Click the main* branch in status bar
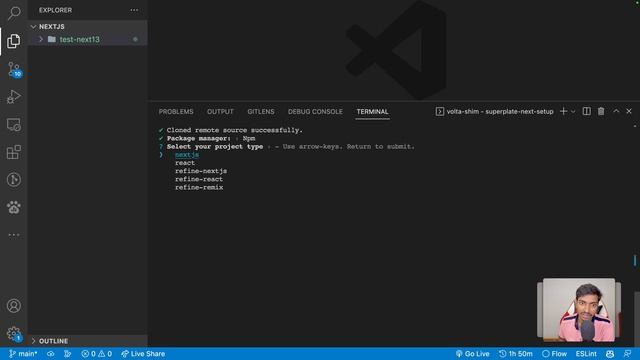The image size is (640, 360). [x=23, y=354]
